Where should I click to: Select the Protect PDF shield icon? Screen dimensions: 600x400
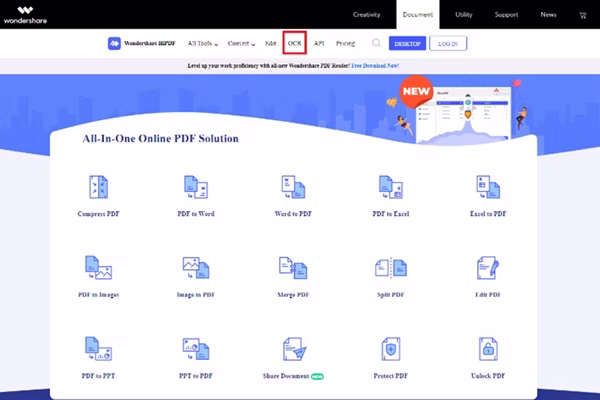[x=391, y=349]
